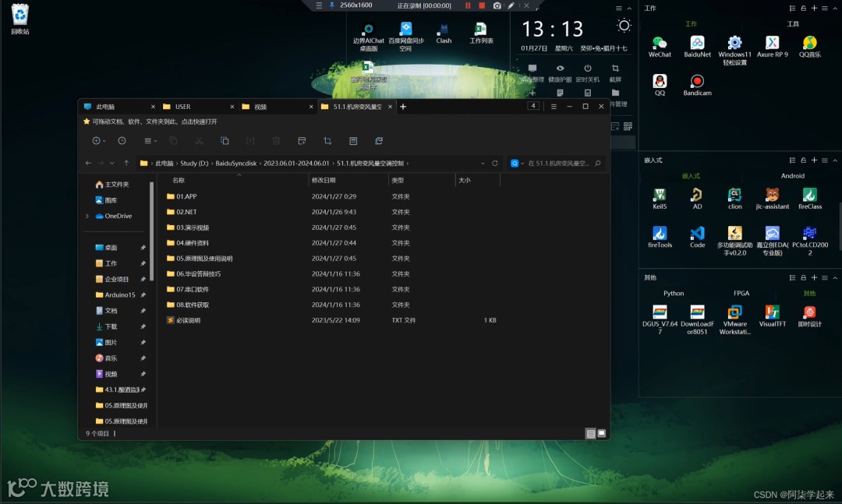The image size is (842, 504).
Task: Stop the Bandicam recording with the red square
Action: pyautogui.click(x=482, y=5)
